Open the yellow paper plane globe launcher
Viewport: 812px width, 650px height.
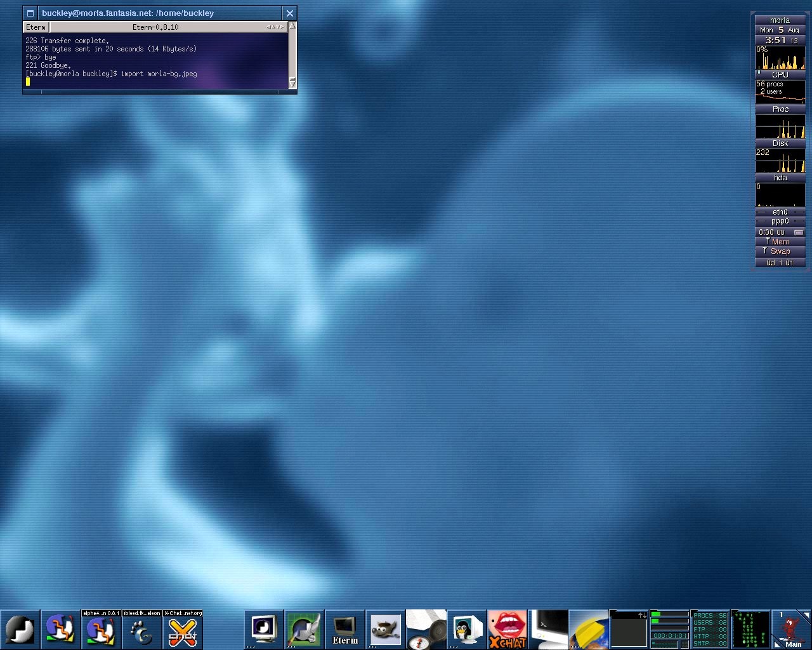pos(588,630)
